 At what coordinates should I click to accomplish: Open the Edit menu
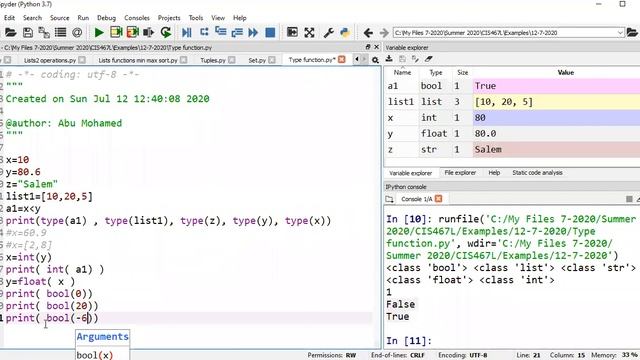click(x=9, y=18)
